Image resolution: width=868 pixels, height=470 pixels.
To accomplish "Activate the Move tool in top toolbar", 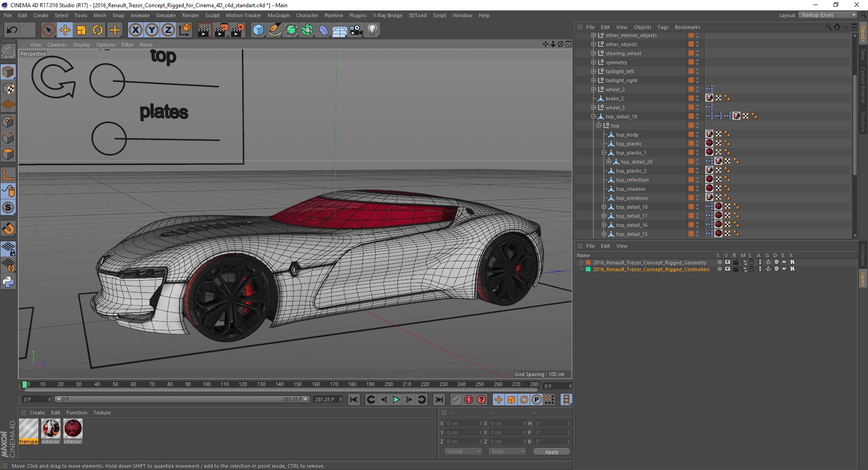I will point(65,30).
